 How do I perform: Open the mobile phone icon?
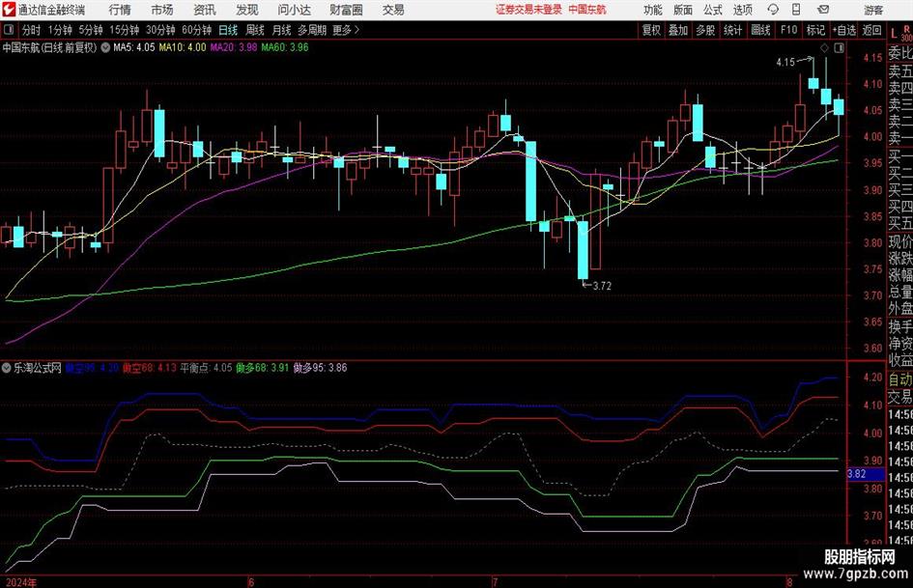tap(796, 10)
